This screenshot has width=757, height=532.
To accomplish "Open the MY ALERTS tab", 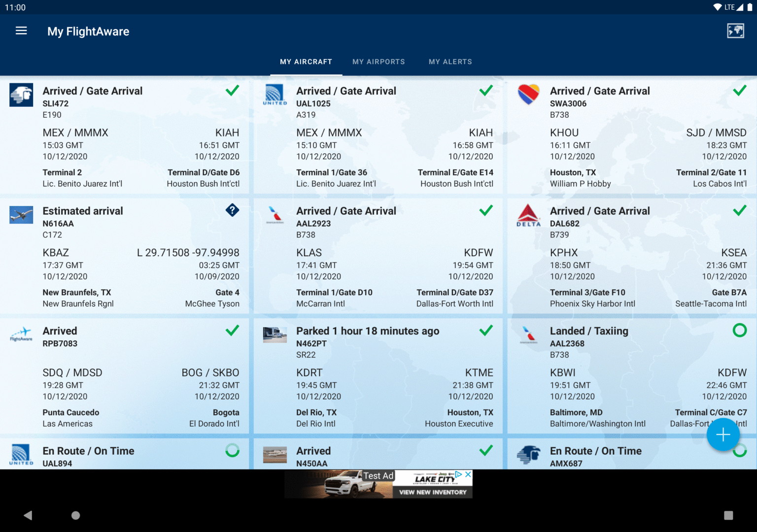I will coord(450,62).
